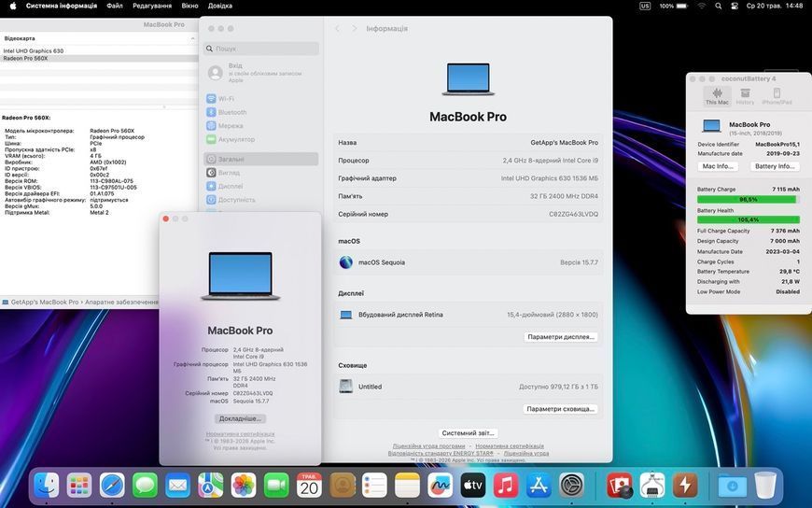Open the Notes app in the dock
Image resolution: width=812 pixels, height=508 pixels.
coord(408,487)
